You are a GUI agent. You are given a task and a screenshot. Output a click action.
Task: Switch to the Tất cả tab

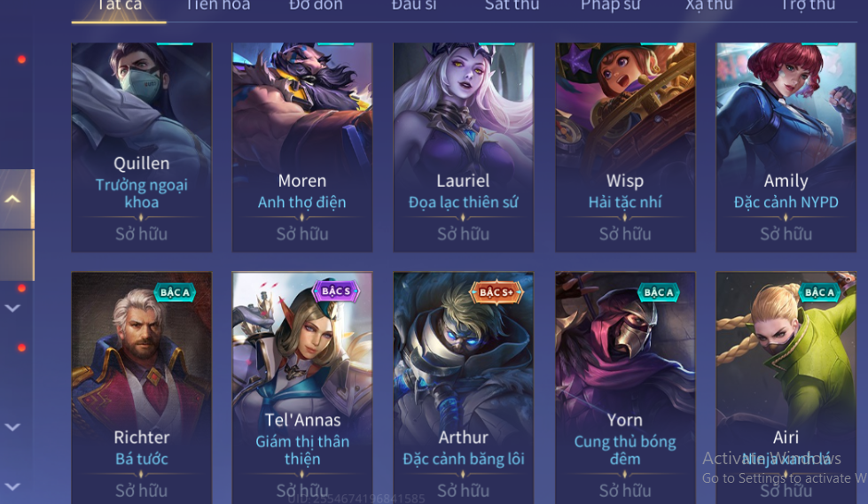pos(119,5)
